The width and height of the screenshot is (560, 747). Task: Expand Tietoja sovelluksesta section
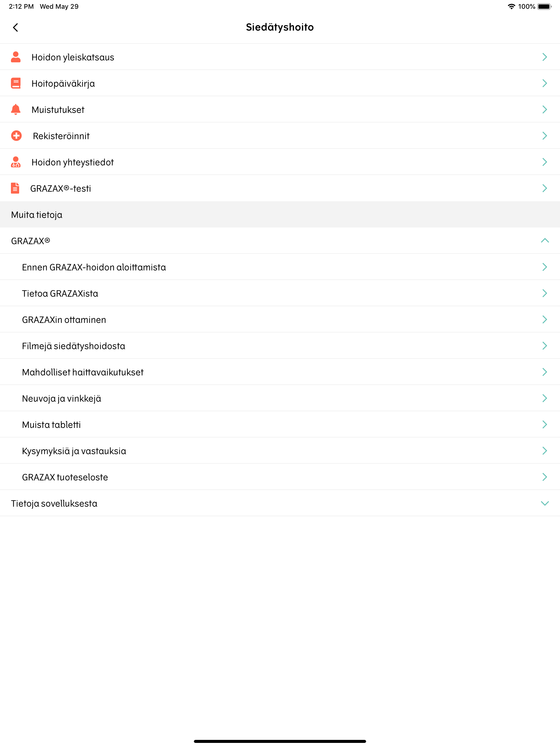pyautogui.click(x=545, y=503)
